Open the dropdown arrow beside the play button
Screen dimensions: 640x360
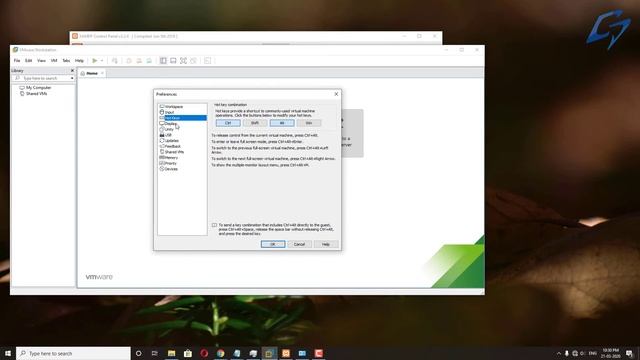(102, 60)
